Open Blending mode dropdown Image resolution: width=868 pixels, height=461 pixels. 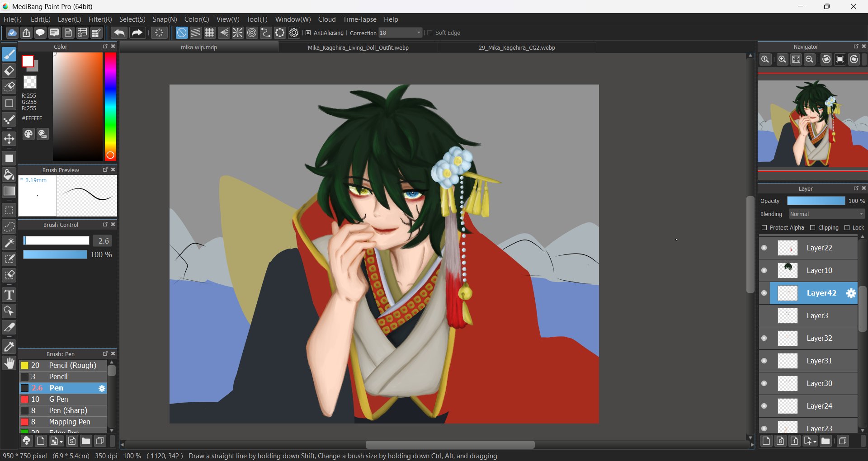click(x=827, y=214)
